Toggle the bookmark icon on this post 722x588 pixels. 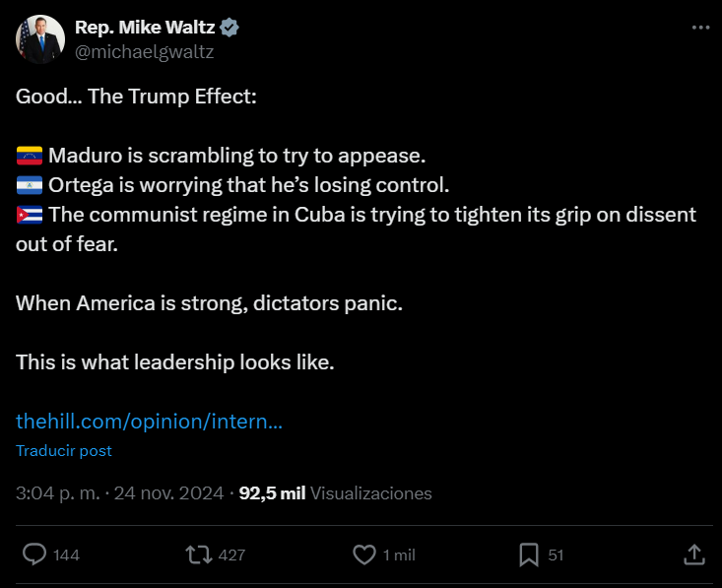(529, 555)
